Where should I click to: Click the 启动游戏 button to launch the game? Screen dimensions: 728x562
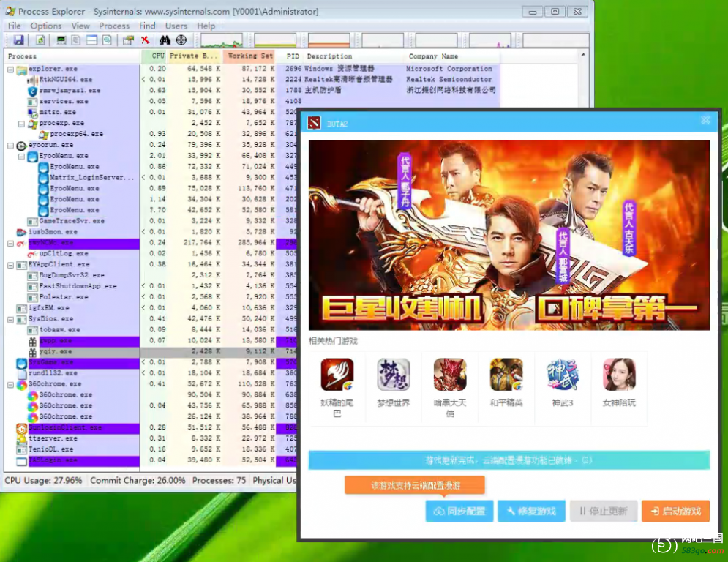pyautogui.click(x=675, y=511)
